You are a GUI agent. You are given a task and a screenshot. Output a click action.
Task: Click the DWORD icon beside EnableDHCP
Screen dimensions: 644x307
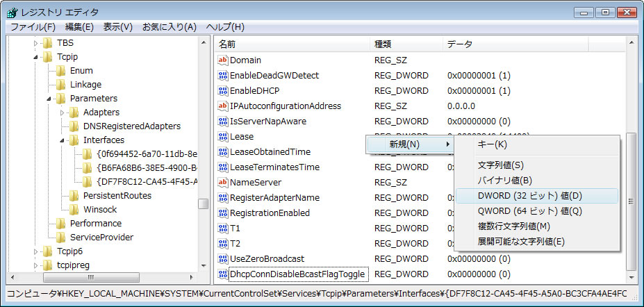222,91
